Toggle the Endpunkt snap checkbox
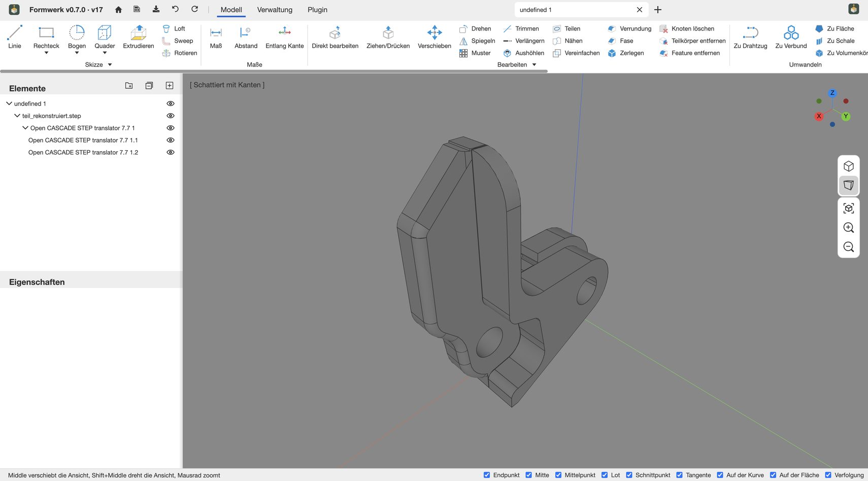868x481 pixels. pos(487,475)
